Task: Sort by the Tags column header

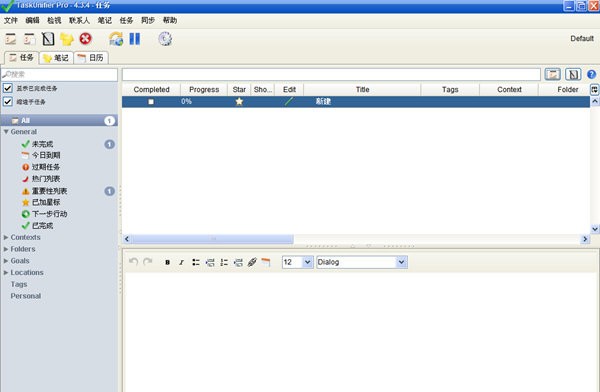Action: click(x=450, y=90)
